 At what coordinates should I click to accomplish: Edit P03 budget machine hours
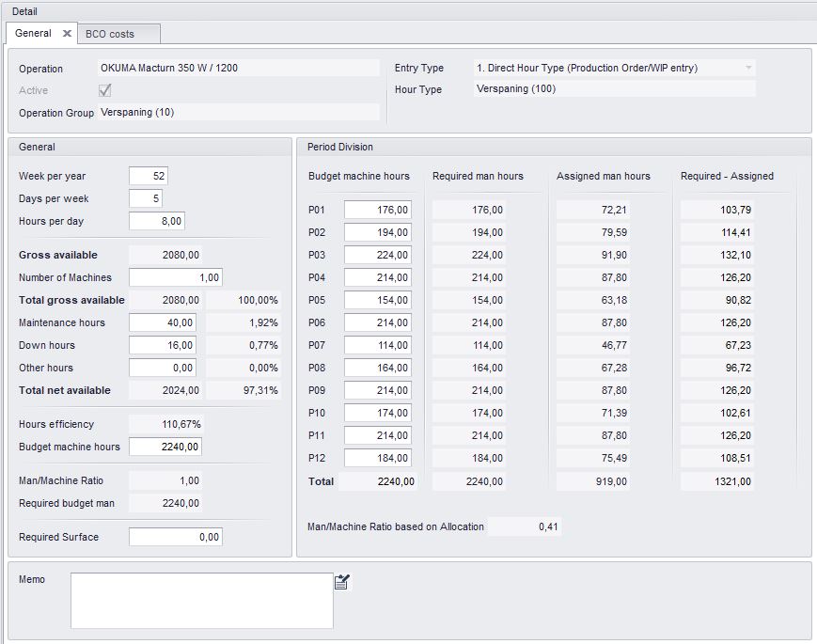point(378,255)
